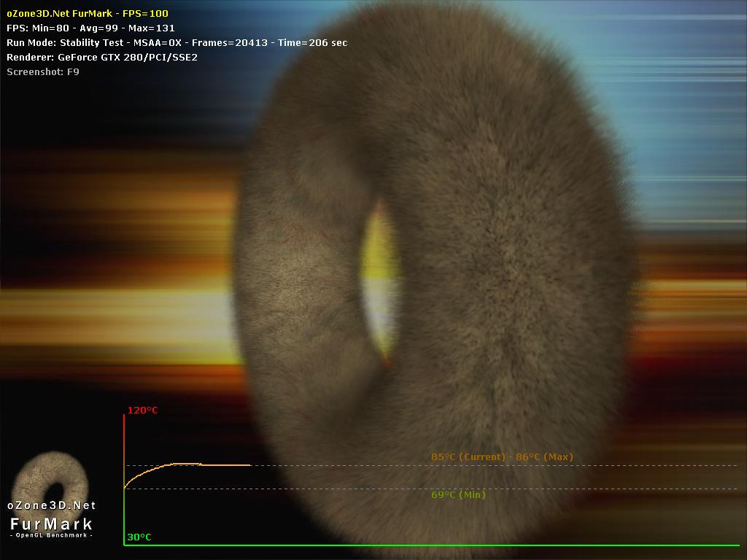747x560 pixels.
Task: Click the orange temperature curve on the graph
Action: 186,464
